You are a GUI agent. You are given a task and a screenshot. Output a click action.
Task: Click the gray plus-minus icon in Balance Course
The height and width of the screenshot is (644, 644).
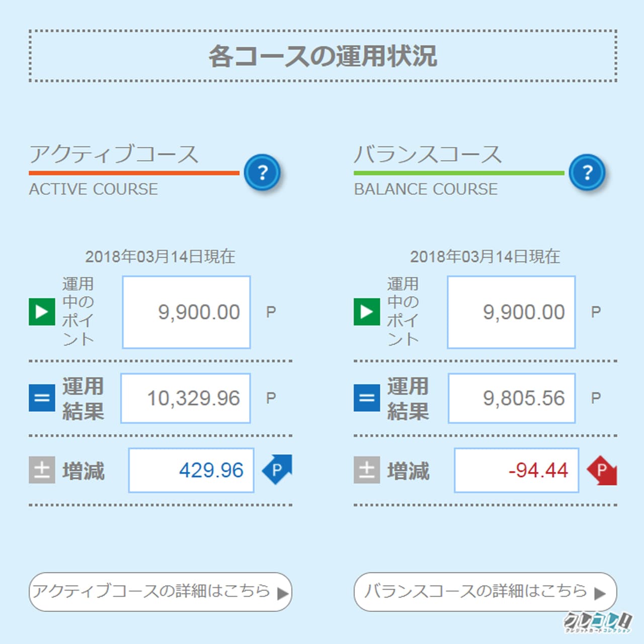(367, 470)
